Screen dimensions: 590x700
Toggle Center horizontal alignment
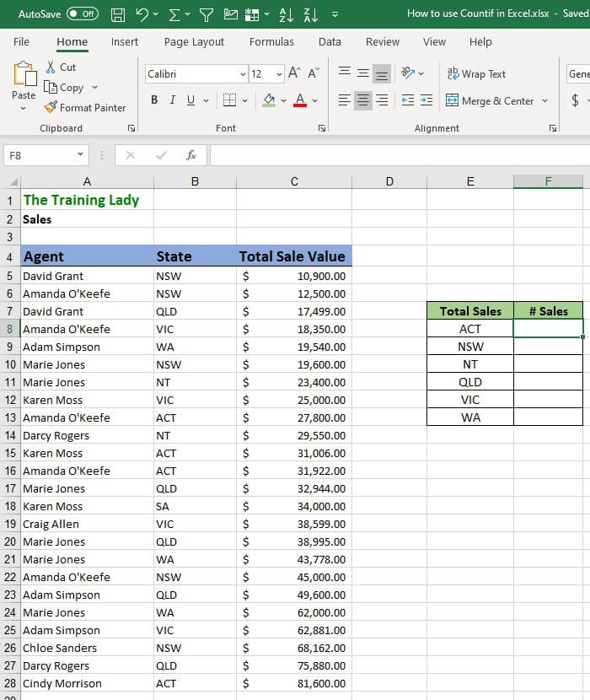point(363,100)
